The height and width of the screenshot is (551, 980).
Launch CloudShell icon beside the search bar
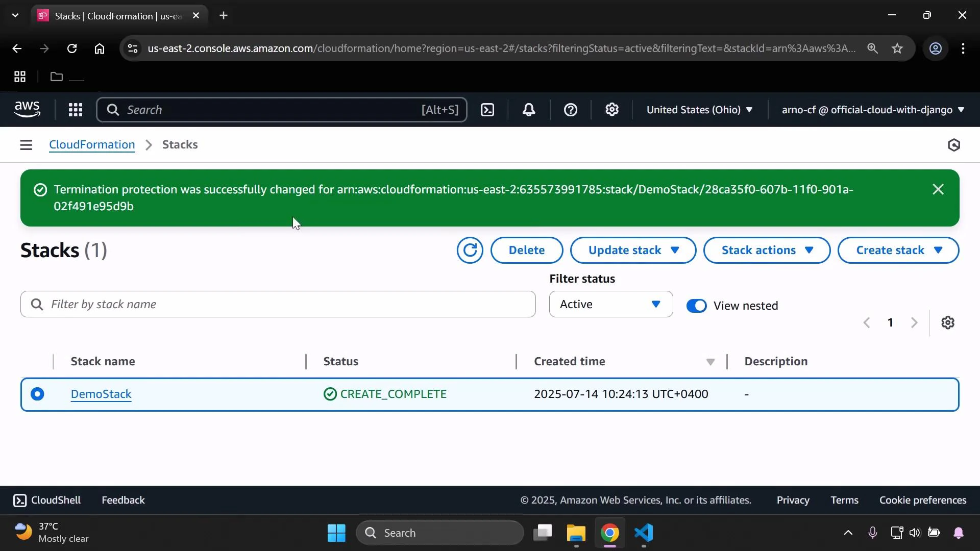487,110
